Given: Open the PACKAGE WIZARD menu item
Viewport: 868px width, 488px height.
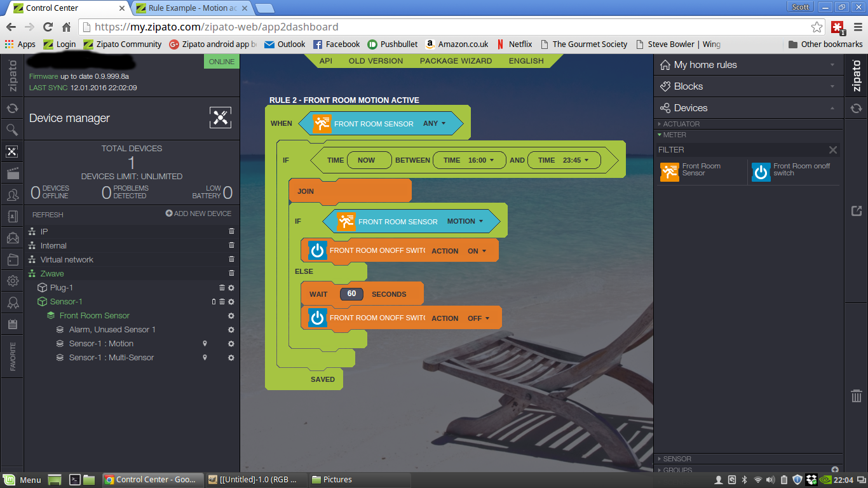Looking at the screenshot, I should (456, 61).
